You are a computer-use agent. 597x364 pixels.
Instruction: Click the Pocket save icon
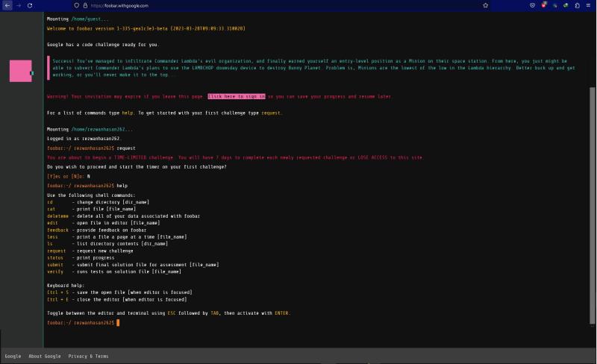[532, 5]
